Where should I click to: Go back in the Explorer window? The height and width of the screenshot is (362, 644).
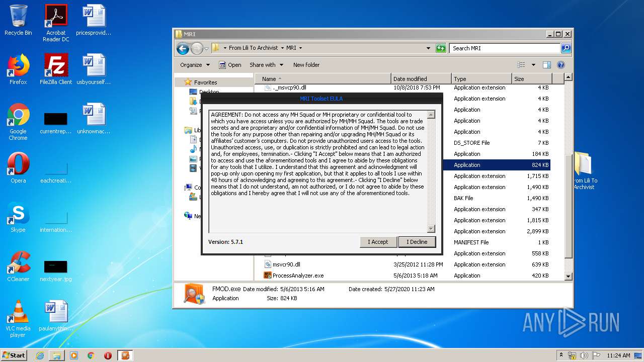183,48
